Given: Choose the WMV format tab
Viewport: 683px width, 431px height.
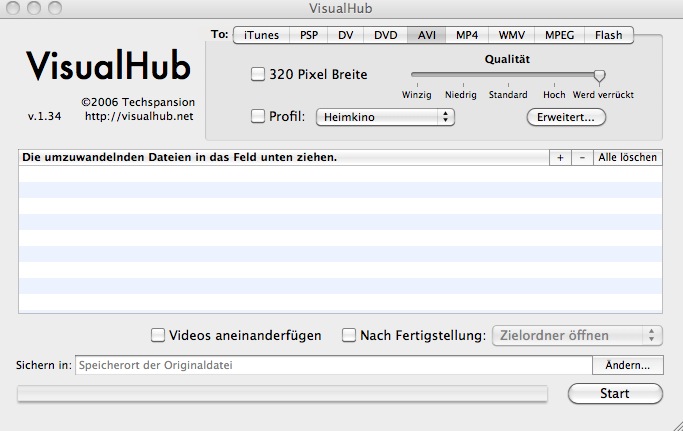Looking at the screenshot, I should [x=511, y=35].
